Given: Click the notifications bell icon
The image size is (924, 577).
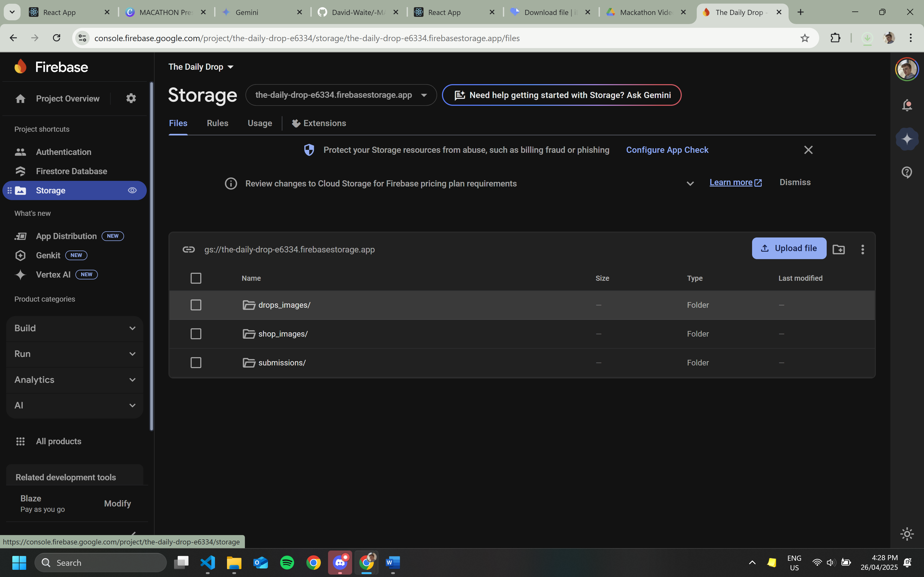Looking at the screenshot, I should tap(907, 105).
